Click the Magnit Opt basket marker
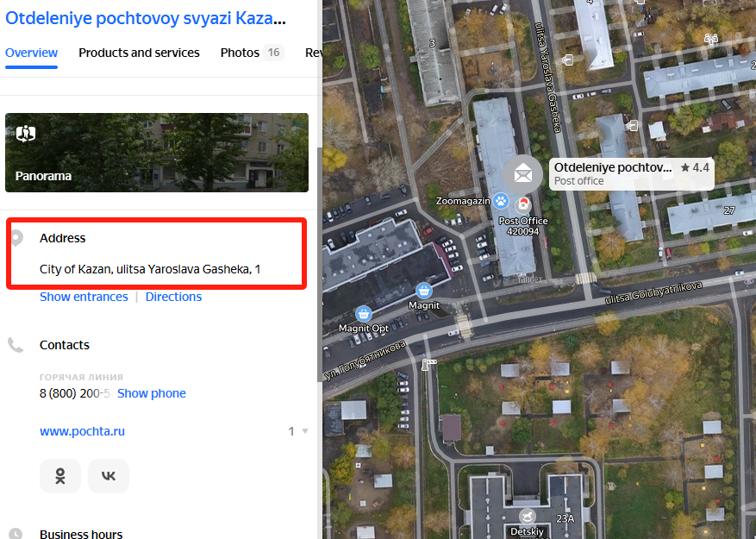The height and width of the screenshot is (539, 756). coord(364,314)
